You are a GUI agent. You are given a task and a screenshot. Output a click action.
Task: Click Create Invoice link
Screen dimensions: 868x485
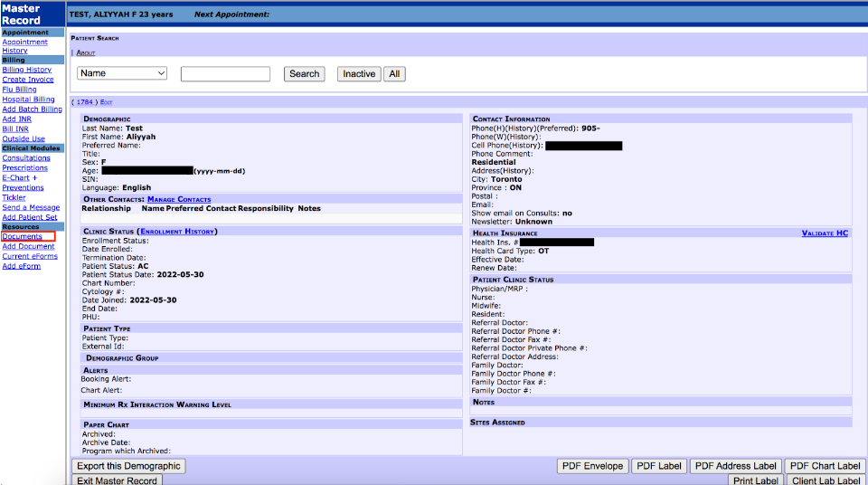coord(28,80)
